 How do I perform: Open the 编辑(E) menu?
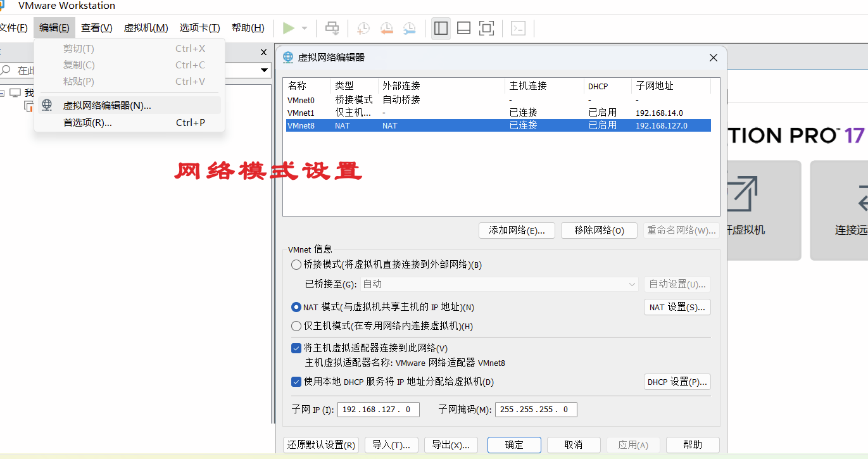(54, 28)
